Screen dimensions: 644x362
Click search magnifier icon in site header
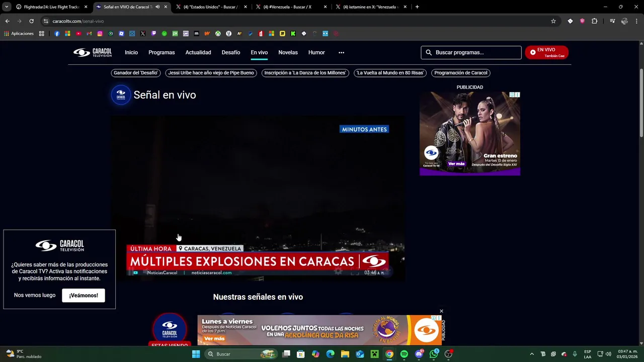click(x=429, y=52)
